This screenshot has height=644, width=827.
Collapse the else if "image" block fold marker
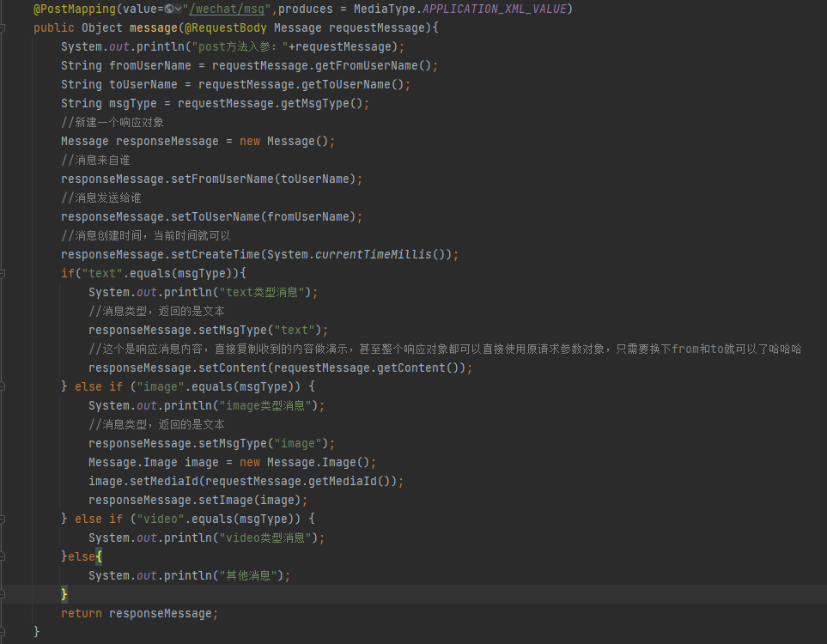[3, 386]
